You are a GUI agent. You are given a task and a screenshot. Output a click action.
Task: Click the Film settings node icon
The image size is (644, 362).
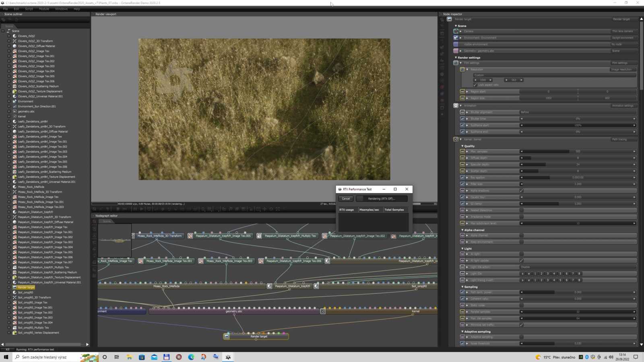pos(456,63)
